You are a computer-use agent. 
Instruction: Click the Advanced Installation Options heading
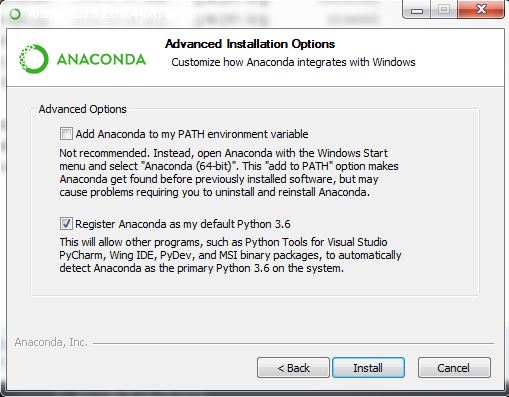coord(250,44)
